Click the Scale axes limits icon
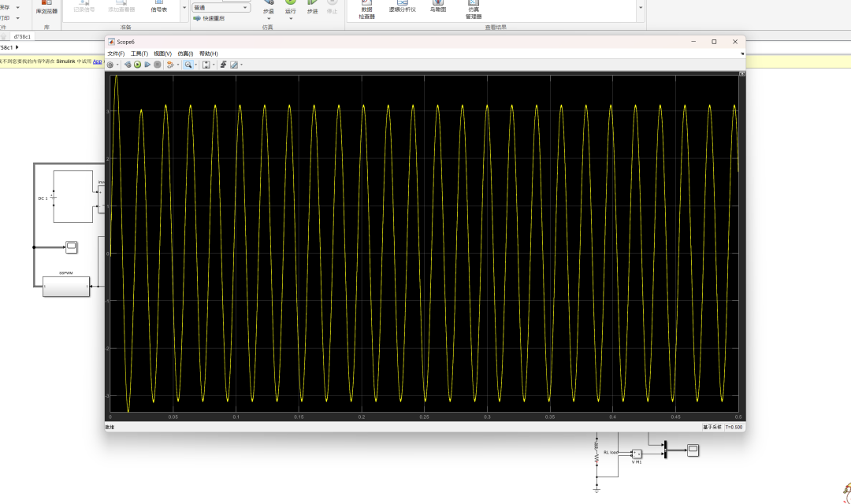 206,65
